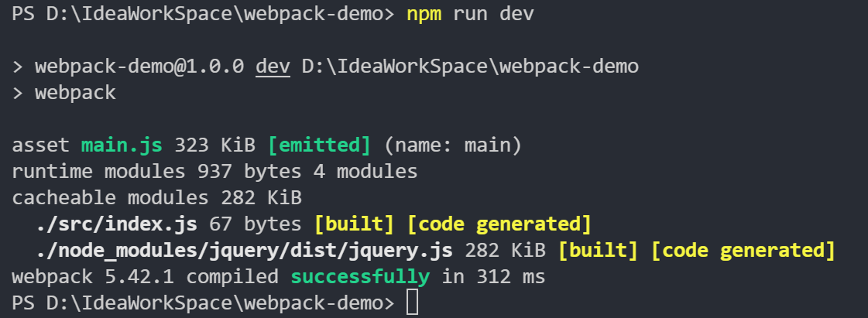Click the '> webpack' command line
Viewport: 868px width, 318px height.
(x=64, y=93)
